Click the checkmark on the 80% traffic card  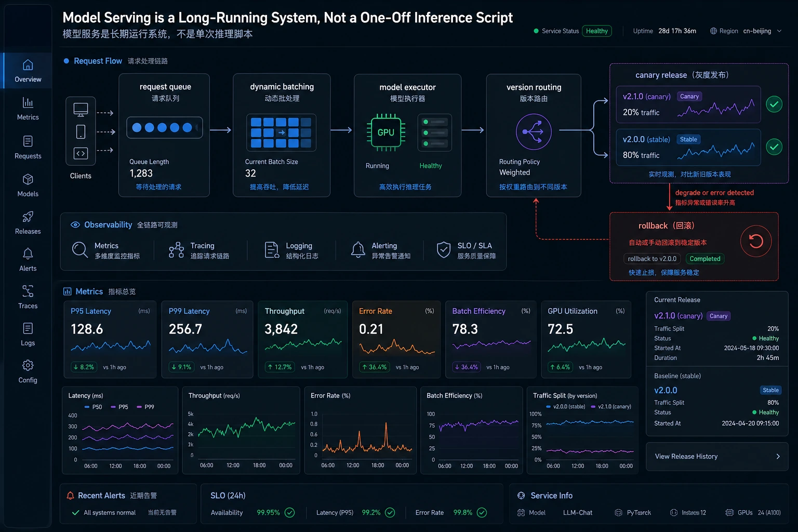774,147
